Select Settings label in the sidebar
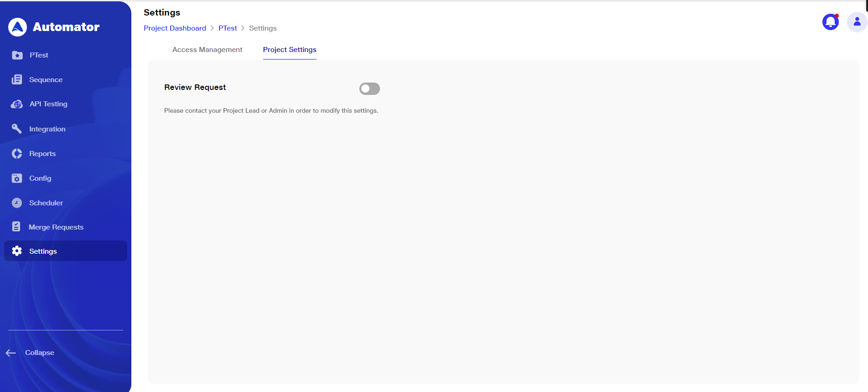This screenshot has width=868, height=392. point(43,251)
